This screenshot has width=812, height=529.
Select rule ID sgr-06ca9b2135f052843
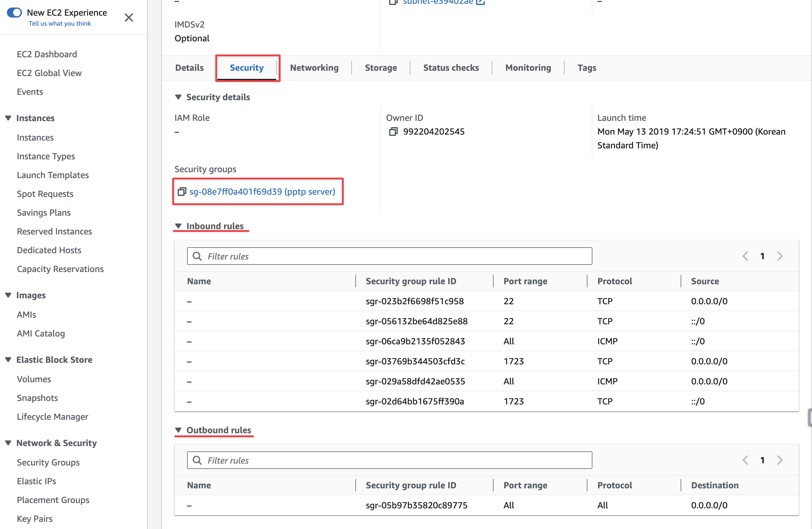tap(415, 341)
